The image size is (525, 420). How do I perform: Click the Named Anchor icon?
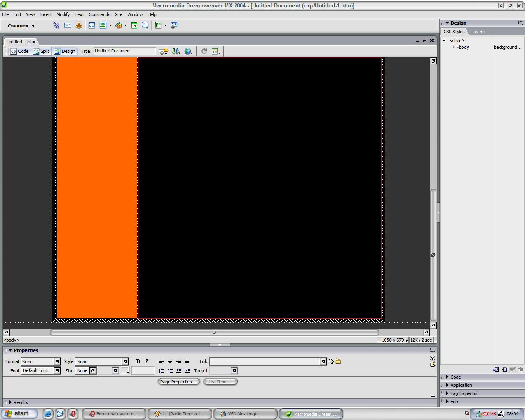point(79,25)
